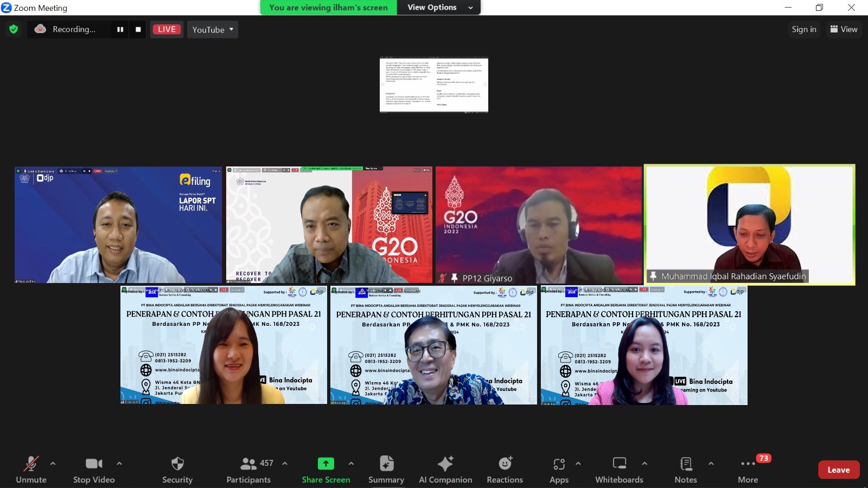Unmute the microphone
This screenshot has height=488, width=868.
[31, 470]
